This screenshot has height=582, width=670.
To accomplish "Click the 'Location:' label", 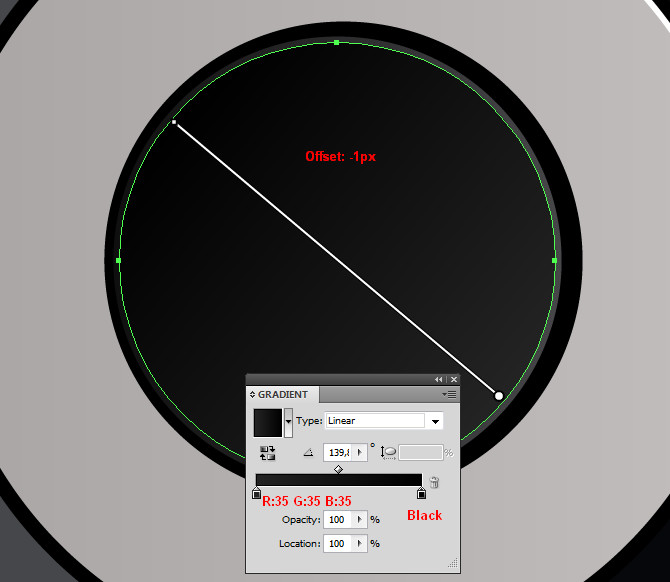I will (x=300, y=544).
